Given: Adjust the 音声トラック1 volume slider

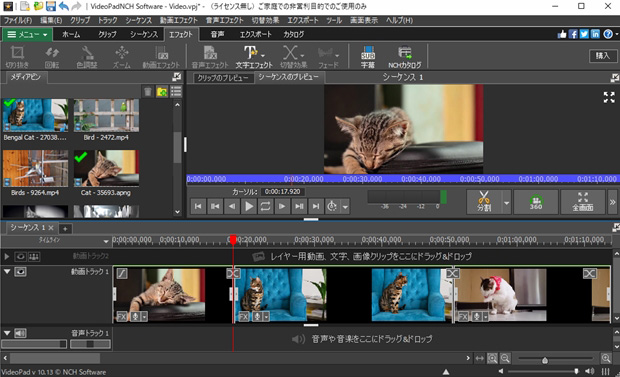Looking at the screenshot, I should (34, 344).
